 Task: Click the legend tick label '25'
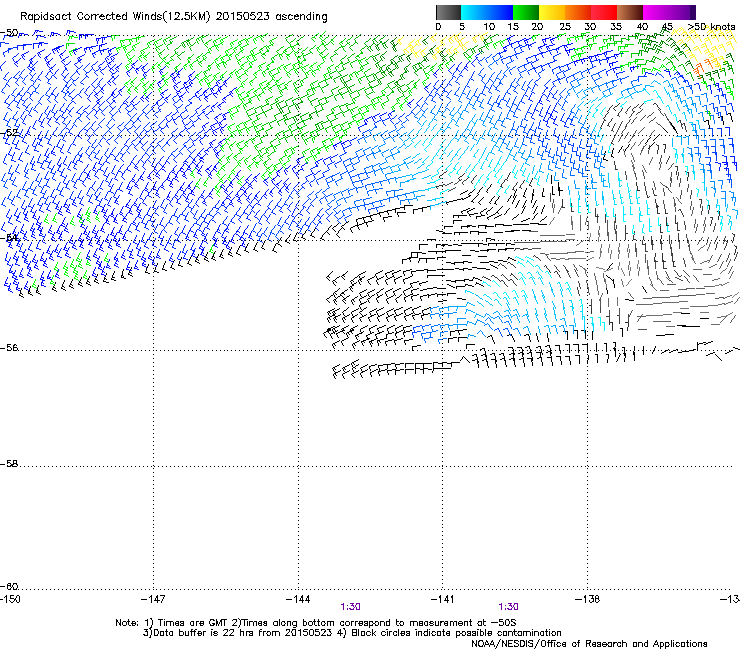pyautogui.click(x=565, y=27)
